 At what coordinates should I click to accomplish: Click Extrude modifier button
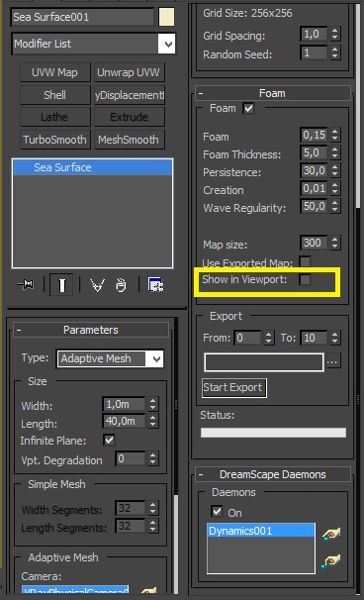130,117
